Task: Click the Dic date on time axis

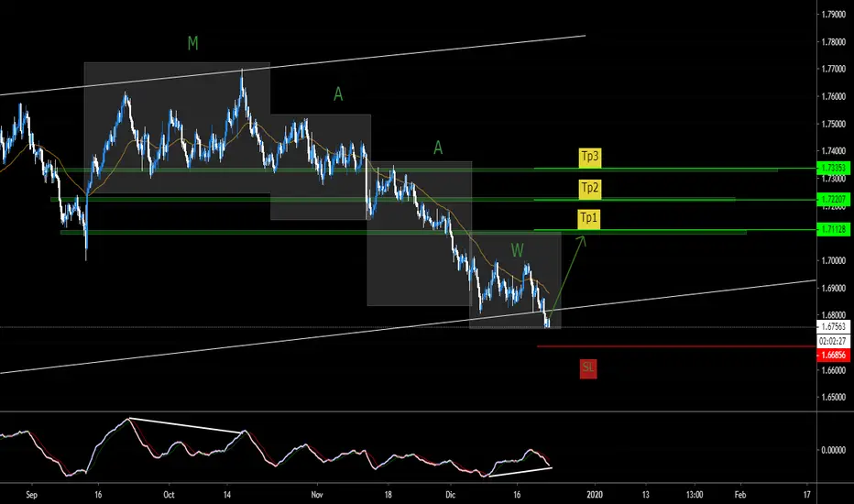Action: (x=451, y=495)
